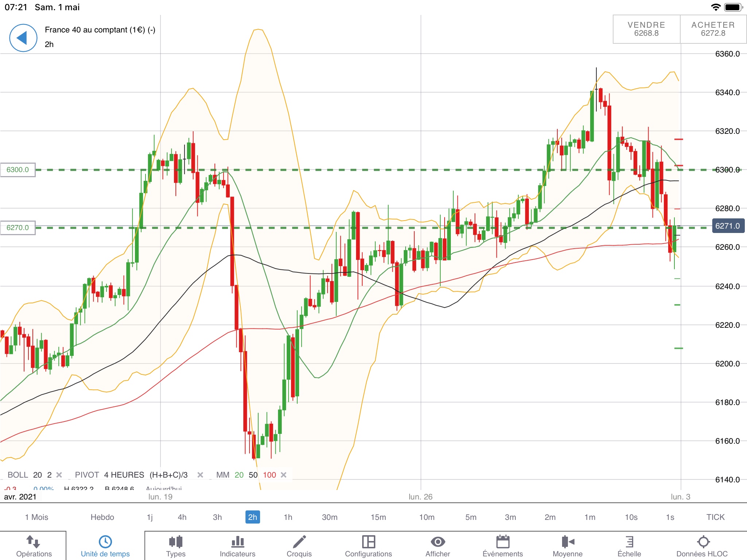Toggle the Moyenne option

pos(568,542)
